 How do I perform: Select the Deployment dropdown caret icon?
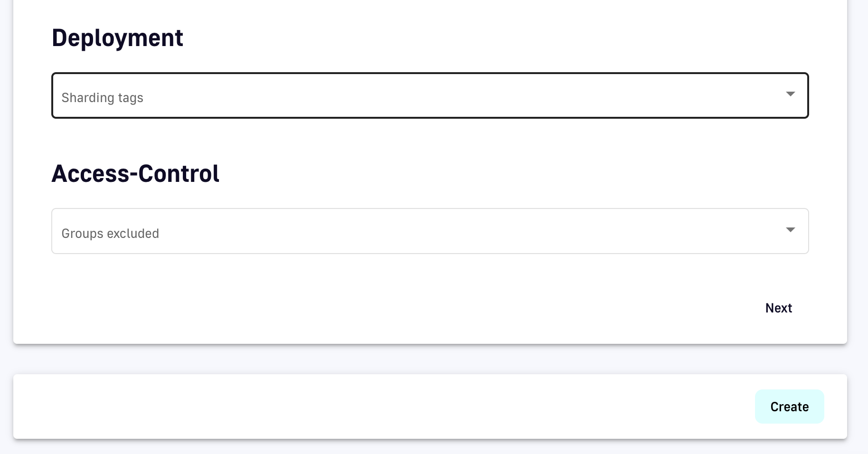tap(790, 94)
